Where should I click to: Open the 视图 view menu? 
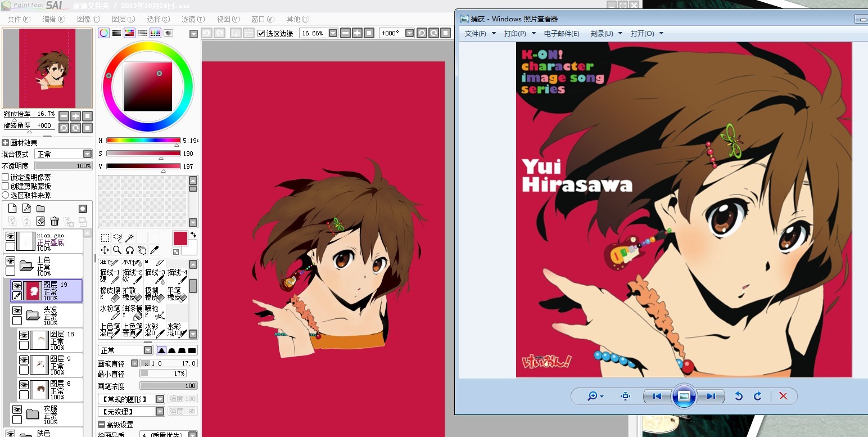[228, 19]
